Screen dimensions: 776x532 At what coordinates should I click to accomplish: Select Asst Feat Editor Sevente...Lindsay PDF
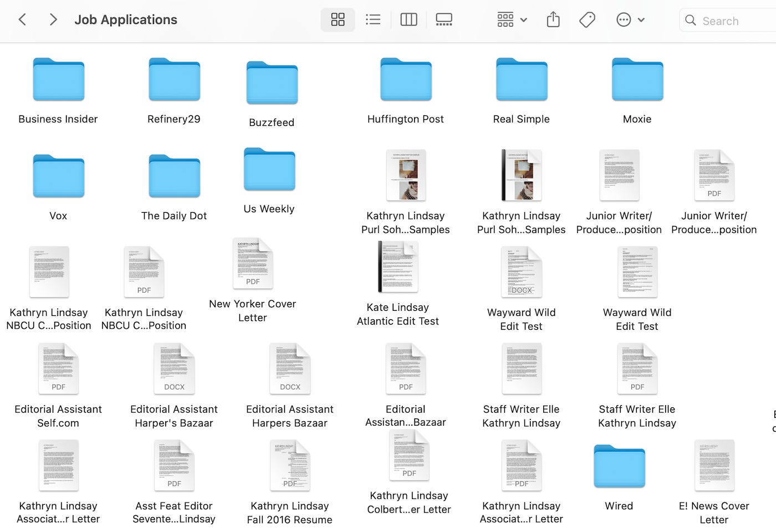pos(174,465)
